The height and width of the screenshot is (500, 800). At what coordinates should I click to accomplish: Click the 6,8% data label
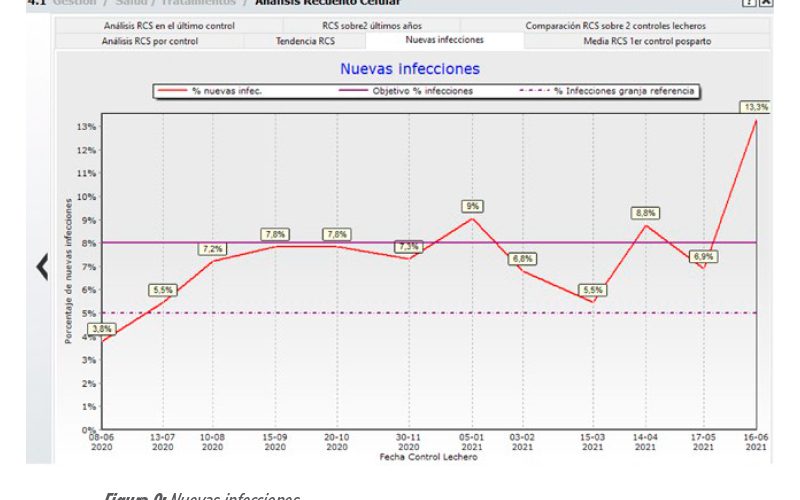[x=522, y=259]
